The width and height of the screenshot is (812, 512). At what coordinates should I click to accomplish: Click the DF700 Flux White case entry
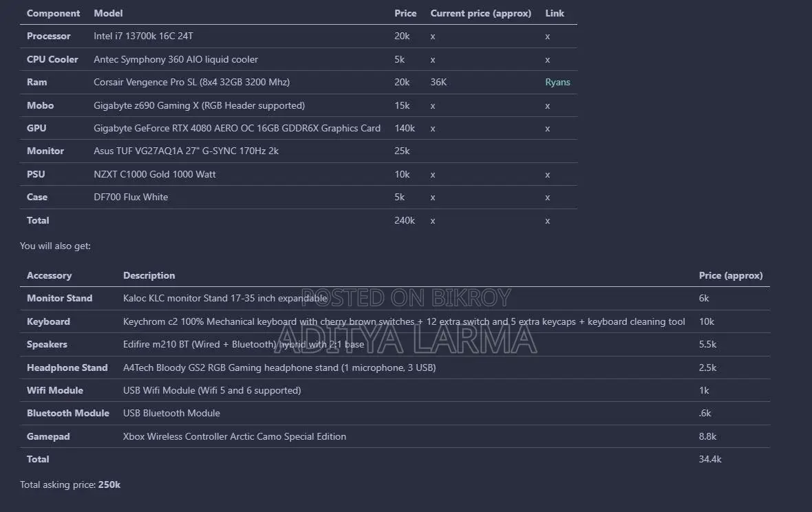coord(131,198)
